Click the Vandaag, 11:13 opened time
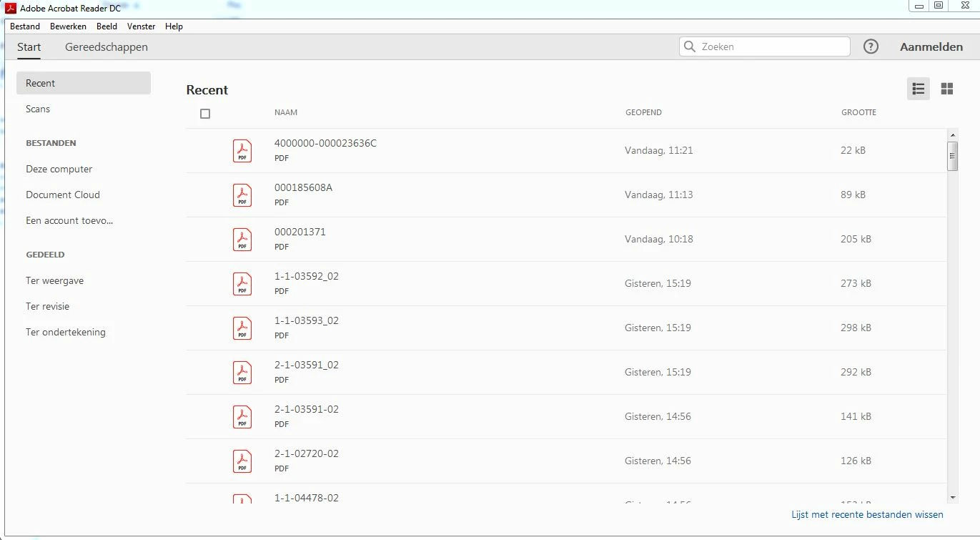Viewport: 980px width, 540px height. point(659,195)
